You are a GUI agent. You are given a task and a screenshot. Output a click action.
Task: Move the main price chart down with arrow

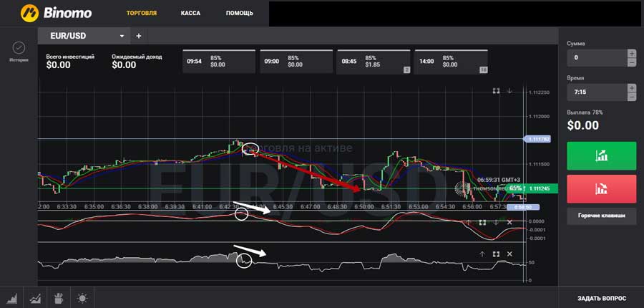tap(509, 91)
